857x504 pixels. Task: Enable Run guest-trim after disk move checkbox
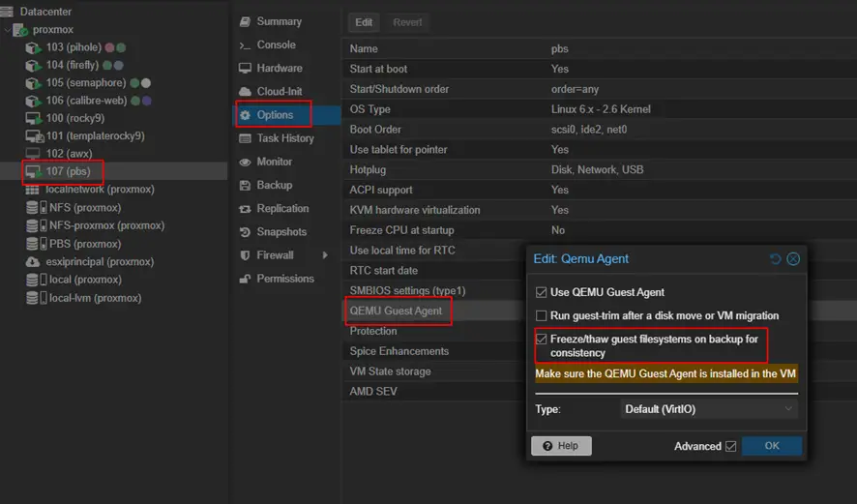tap(541, 316)
